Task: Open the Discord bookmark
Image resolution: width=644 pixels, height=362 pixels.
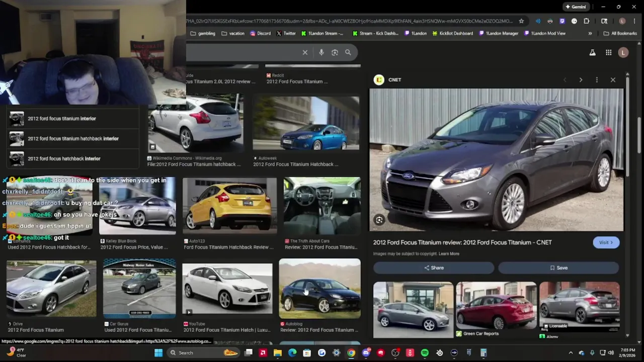Action: [x=260, y=33]
